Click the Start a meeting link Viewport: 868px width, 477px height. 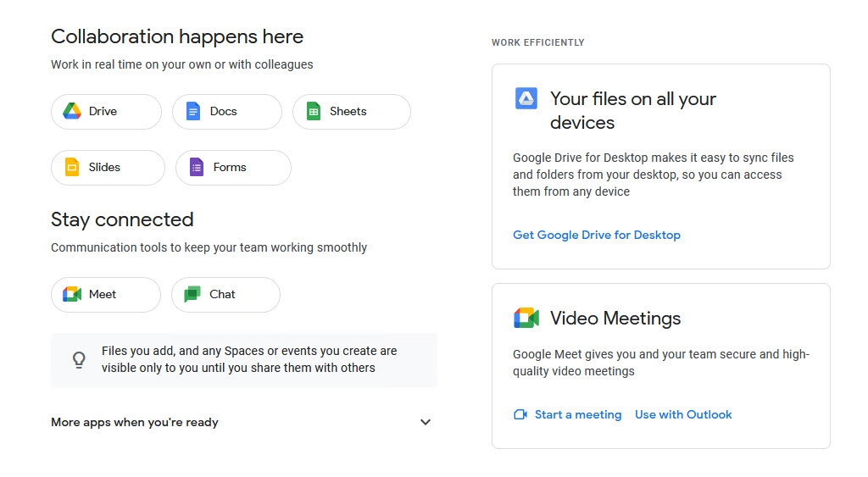578,414
